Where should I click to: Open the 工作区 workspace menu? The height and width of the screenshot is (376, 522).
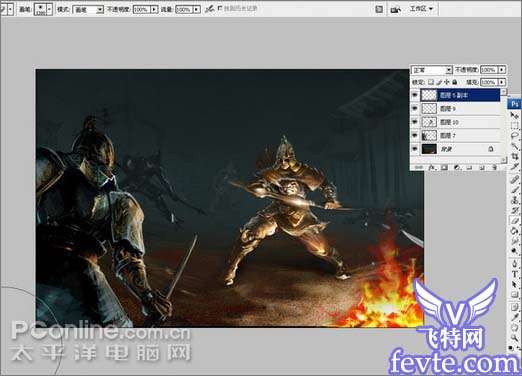[x=421, y=9]
